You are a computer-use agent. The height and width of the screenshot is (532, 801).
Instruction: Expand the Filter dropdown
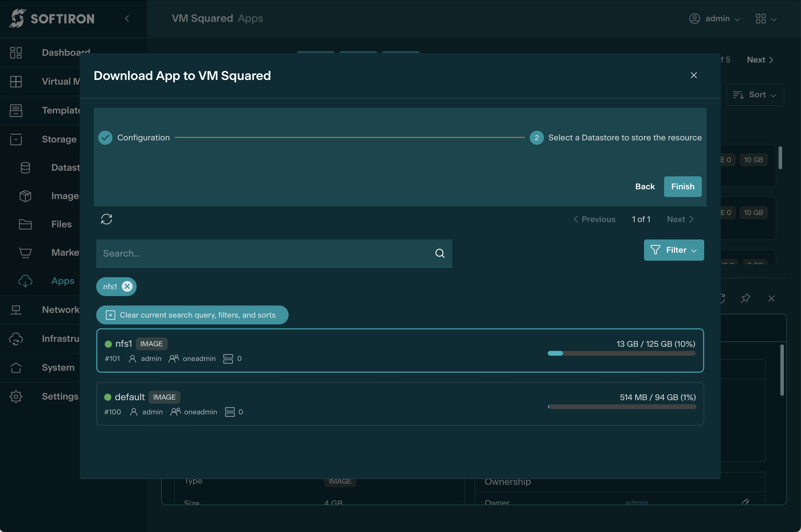pyautogui.click(x=674, y=250)
